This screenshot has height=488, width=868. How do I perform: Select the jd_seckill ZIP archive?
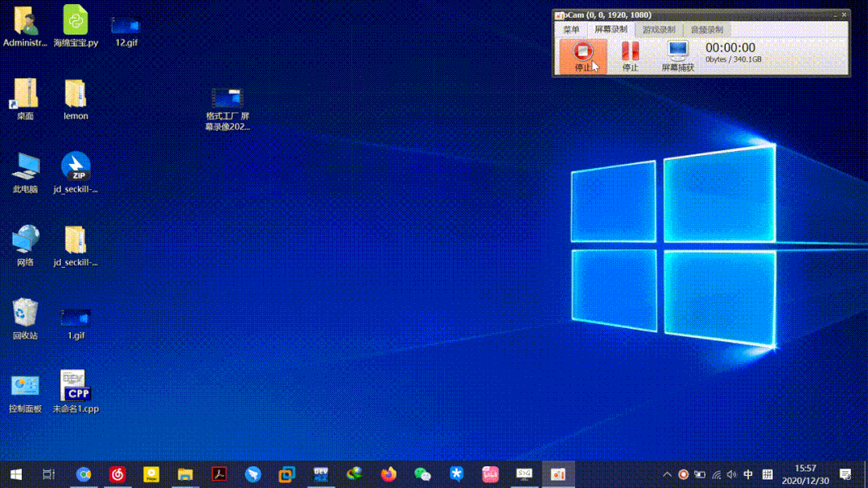click(76, 173)
